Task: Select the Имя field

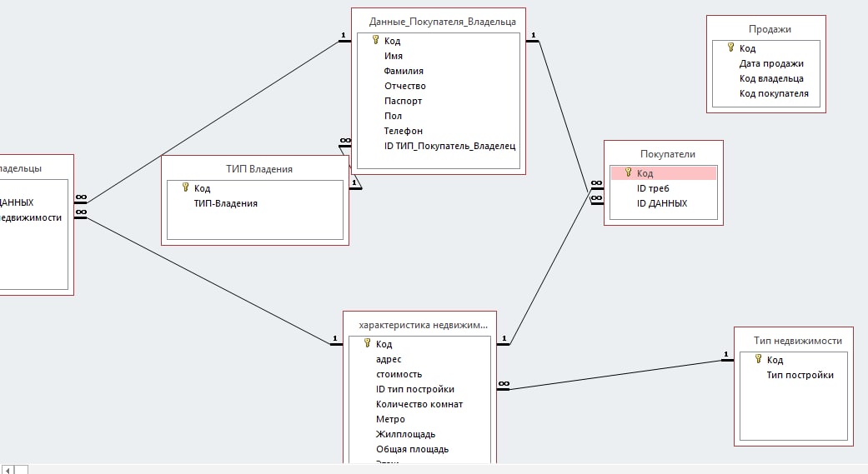Action: tap(394, 56)
